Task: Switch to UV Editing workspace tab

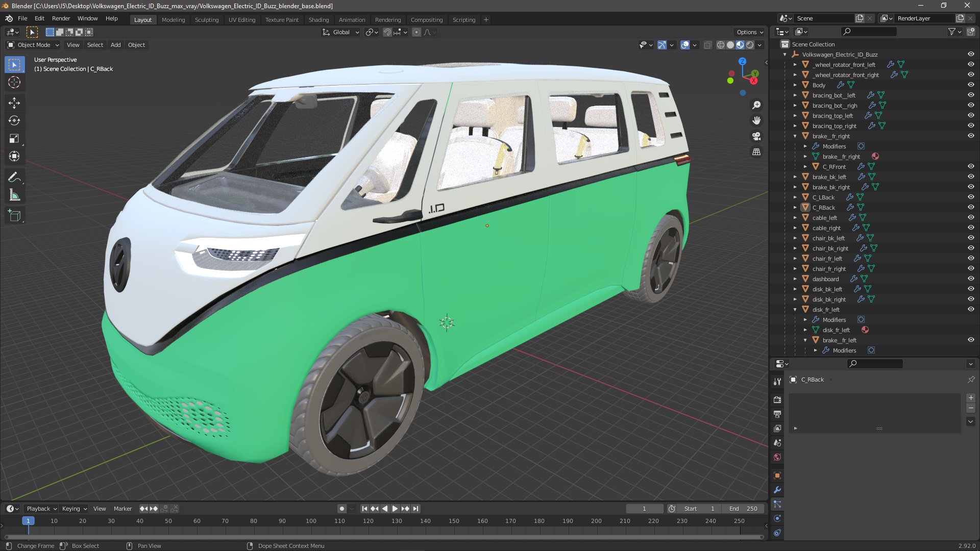Action: pos(242,20)
